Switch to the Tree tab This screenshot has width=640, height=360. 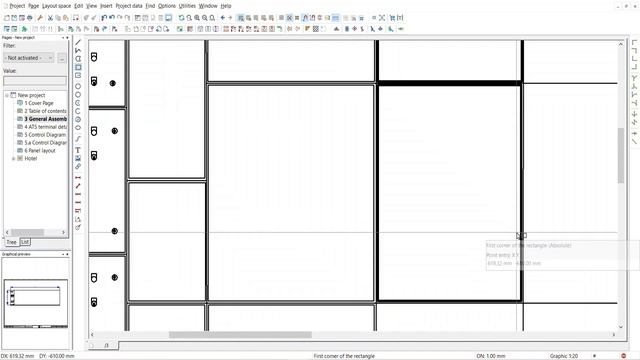(11, 242)
